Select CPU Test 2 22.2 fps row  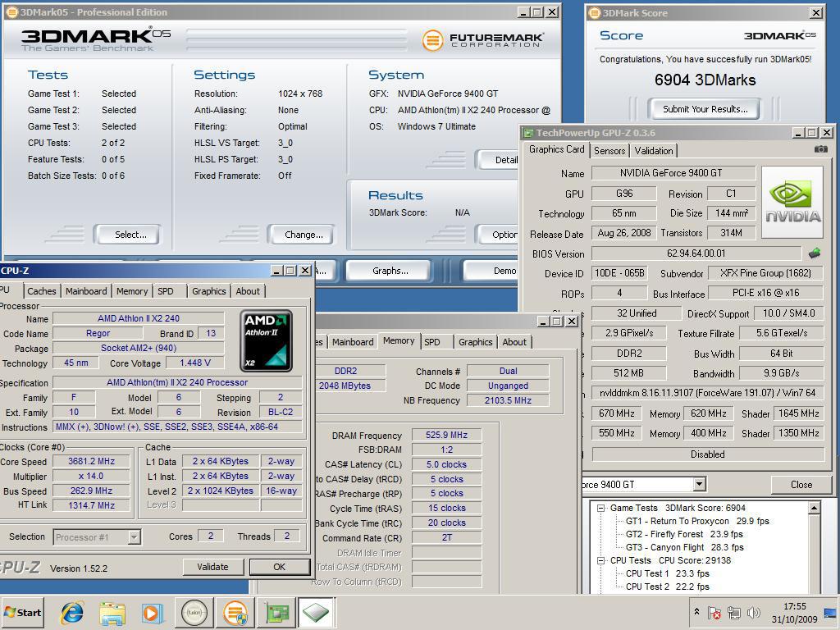(x=668, y=587)
